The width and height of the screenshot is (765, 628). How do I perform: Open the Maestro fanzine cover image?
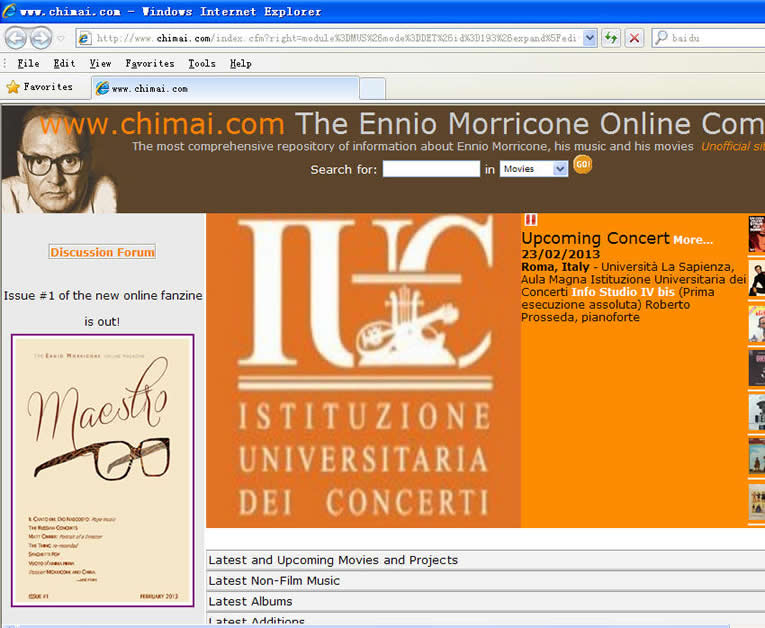pyautogui.click(x=102, y=470)
